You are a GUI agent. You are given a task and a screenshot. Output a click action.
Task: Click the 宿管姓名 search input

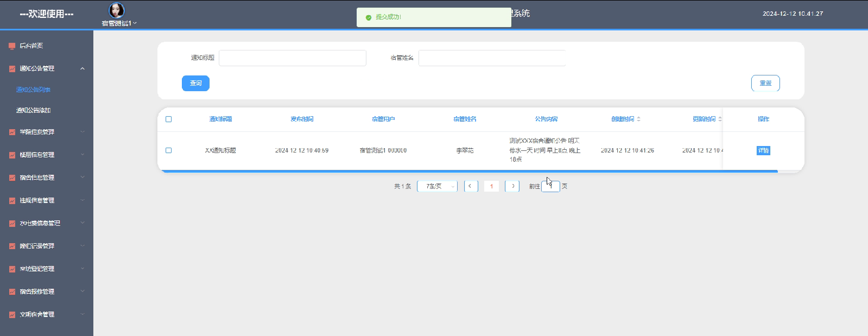(x=492, y=58)
